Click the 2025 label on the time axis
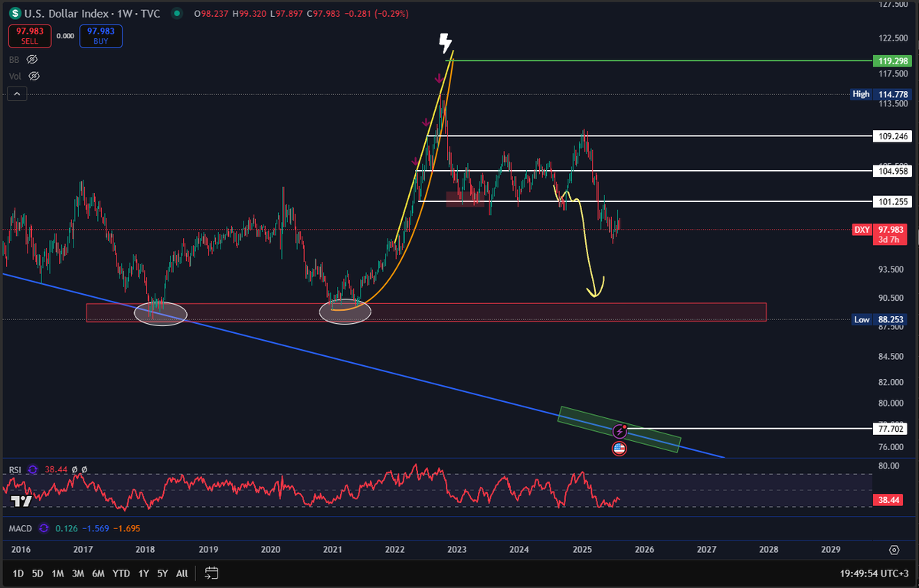Screen dimensions: 919x588 click(x=582, y=550)
